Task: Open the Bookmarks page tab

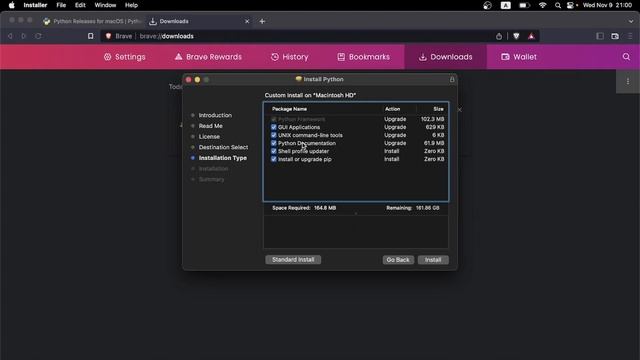Action: 363,57
